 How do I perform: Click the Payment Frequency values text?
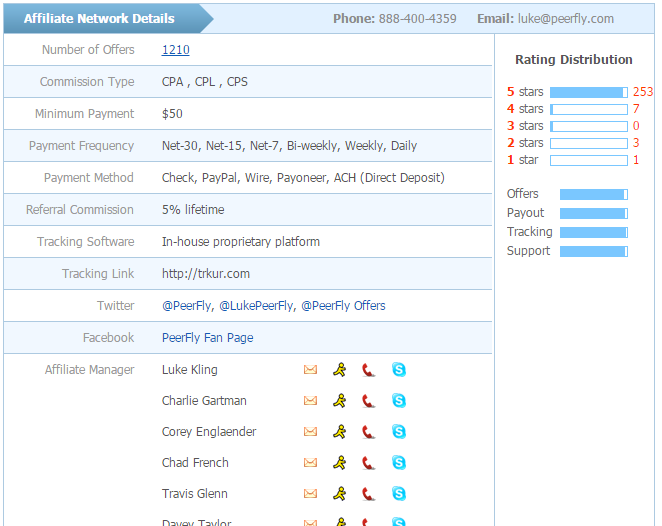tap(289, 146)
